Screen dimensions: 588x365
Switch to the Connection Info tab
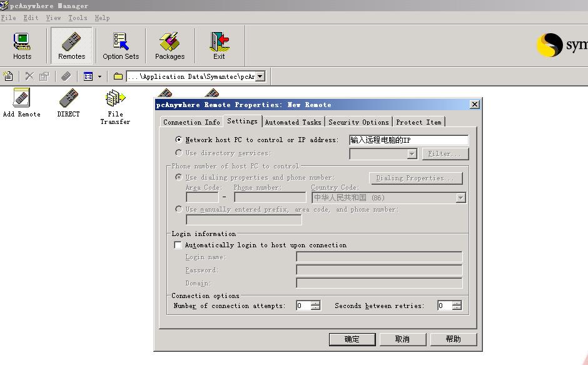point(191,122)
